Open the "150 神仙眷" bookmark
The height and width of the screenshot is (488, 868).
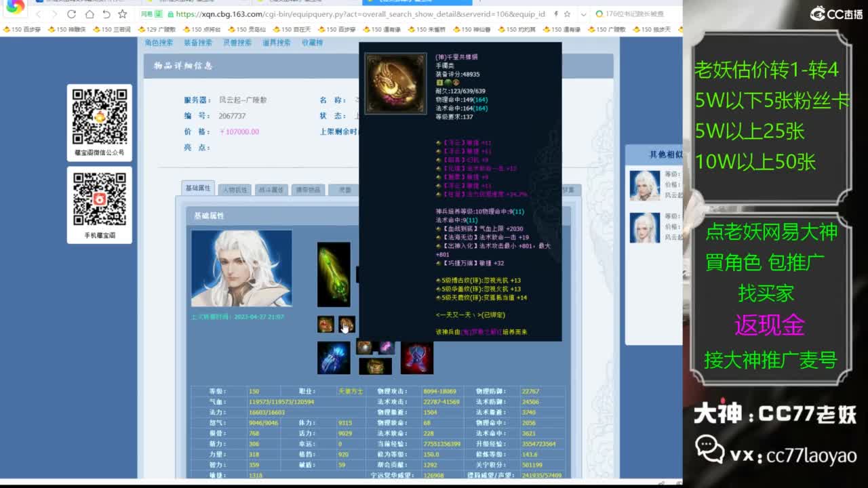(471, 29)
